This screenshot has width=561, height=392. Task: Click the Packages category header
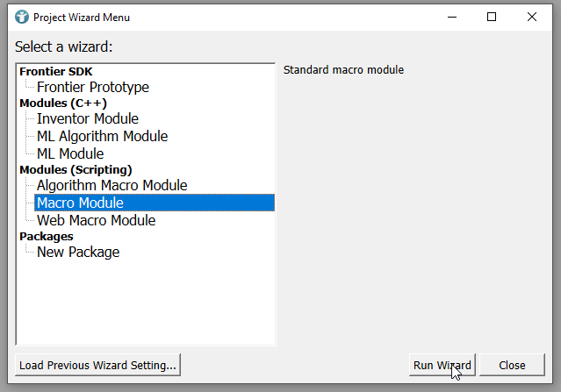pyautogui.click(x=47, y=236)
